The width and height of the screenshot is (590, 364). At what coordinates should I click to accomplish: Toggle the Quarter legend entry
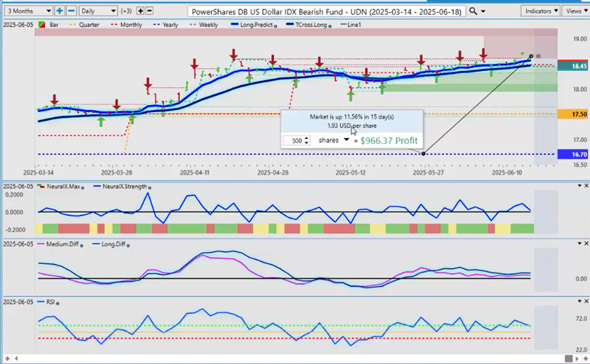[85, 25]
